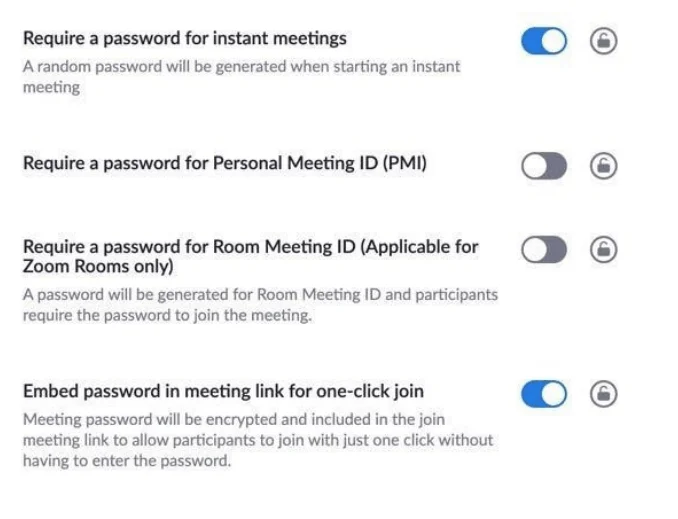Click lock icon for Room Meeting ID password

603,250
